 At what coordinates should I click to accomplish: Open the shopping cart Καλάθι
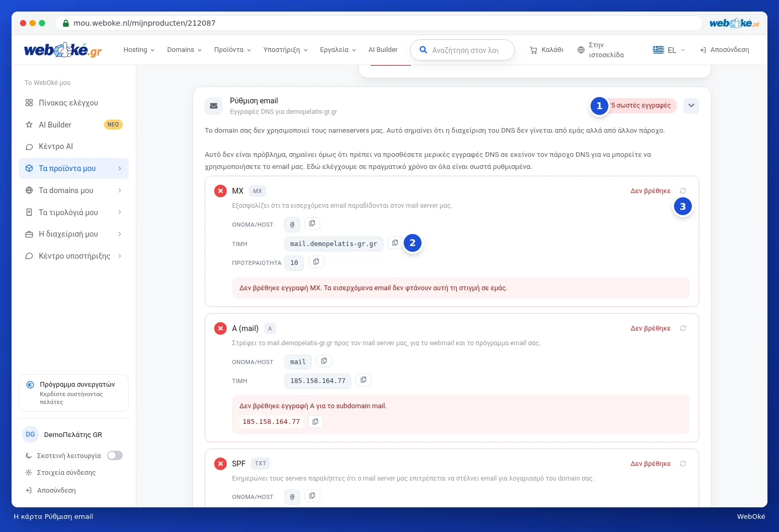click(x=546, y=50)
